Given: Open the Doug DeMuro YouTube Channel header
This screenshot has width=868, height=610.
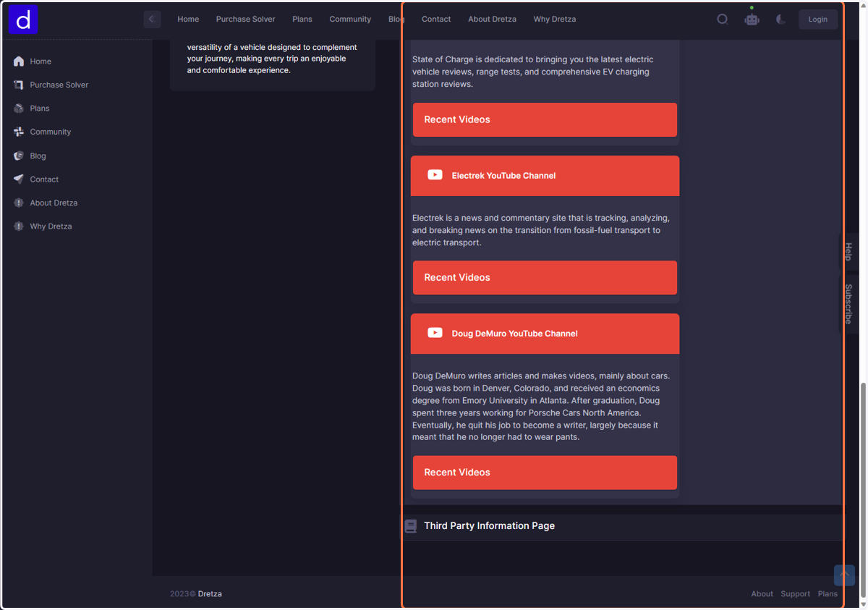Looking at the screenshot, I should [x=545, y=334].
